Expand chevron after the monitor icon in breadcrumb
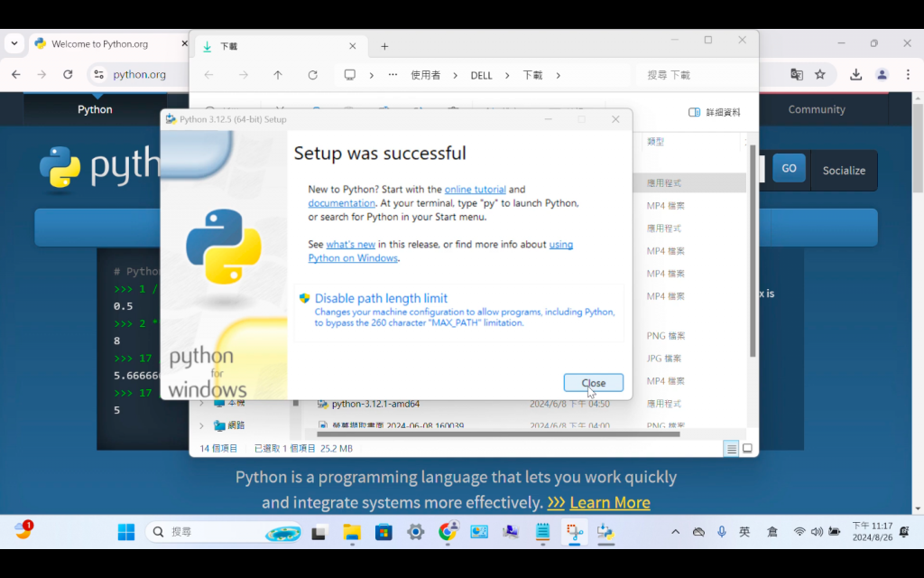 [371, 76]
